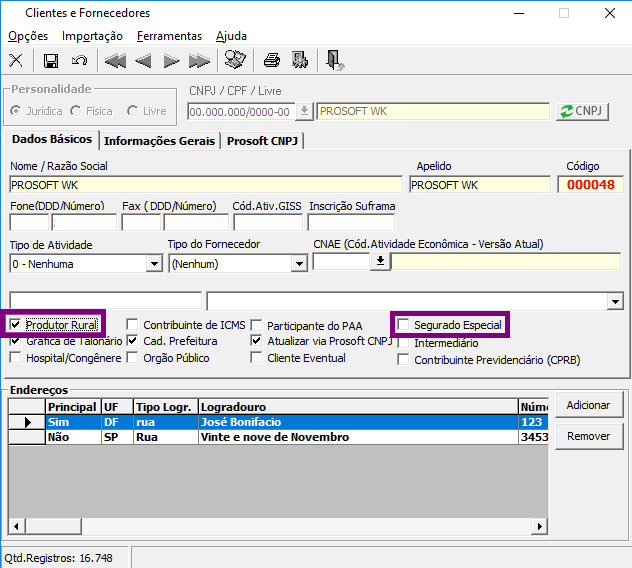Click the Inscrição Suframa field
Viewport: 632px width, 568px height.
(351, 223)
